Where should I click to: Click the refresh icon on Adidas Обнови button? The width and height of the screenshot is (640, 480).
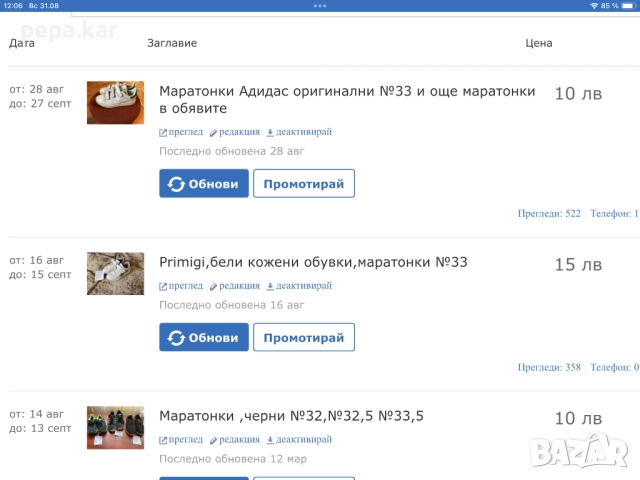point(176,184)
